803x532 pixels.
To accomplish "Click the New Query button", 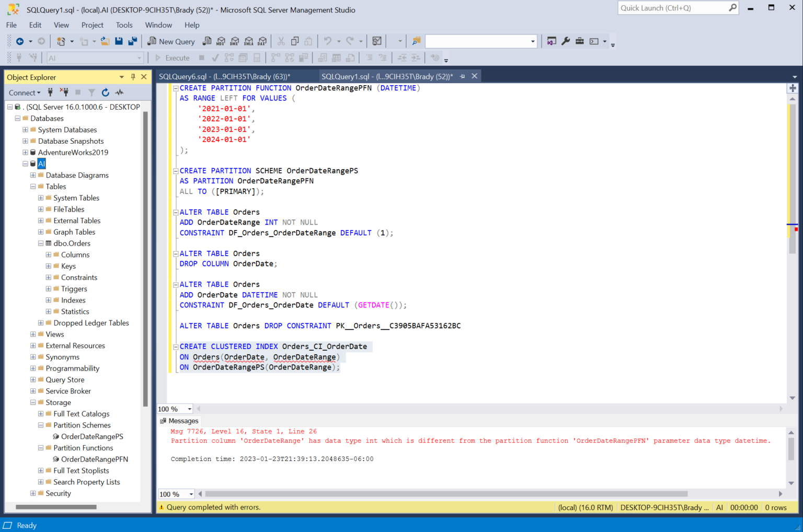I will (171, 41).
